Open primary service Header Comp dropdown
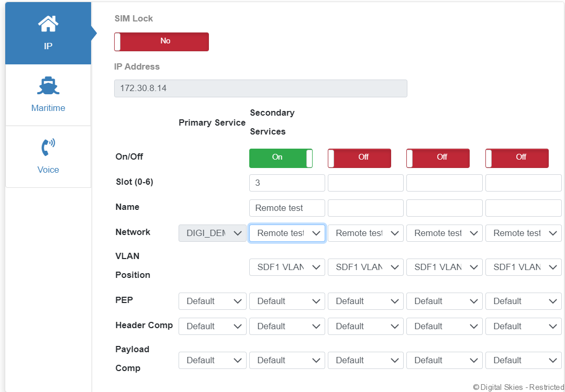 (213, 326)
